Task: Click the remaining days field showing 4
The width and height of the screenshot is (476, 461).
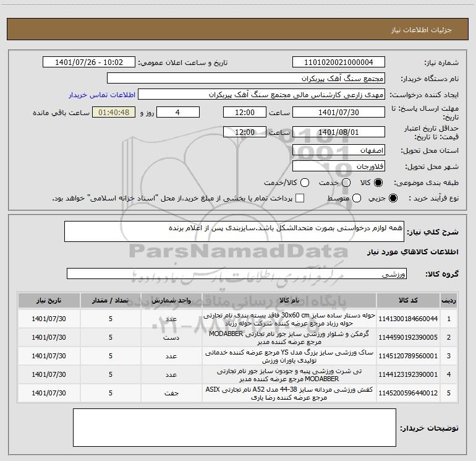Action: point(178,112)
